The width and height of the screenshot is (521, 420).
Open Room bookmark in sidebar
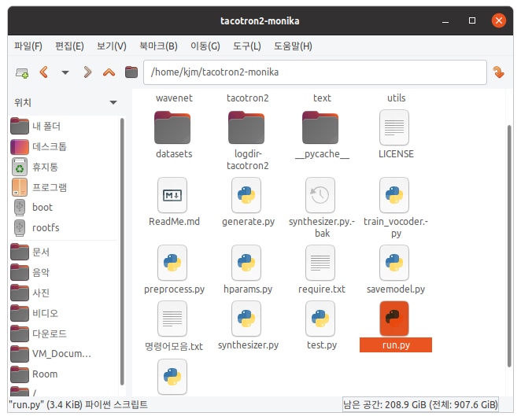coord(63,374)
